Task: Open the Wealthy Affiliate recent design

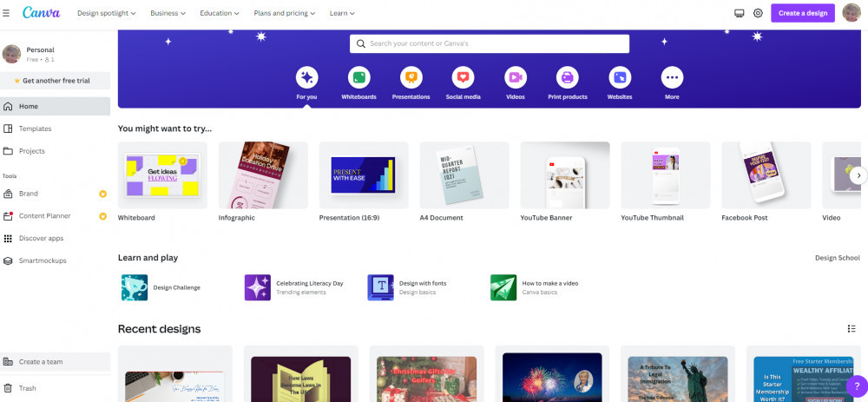Action: [804, 373]
